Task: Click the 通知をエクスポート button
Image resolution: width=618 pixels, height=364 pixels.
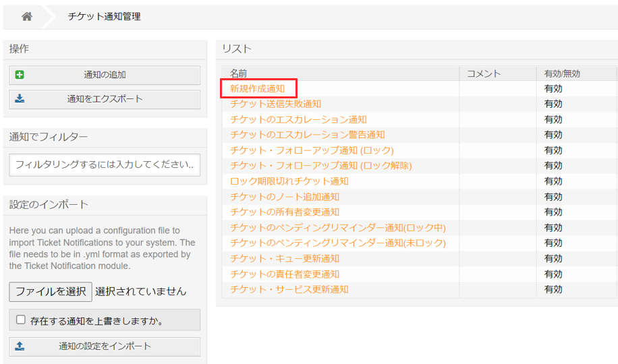Action: point(105,99)
